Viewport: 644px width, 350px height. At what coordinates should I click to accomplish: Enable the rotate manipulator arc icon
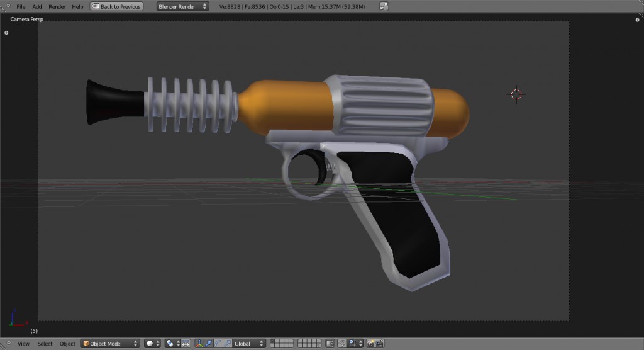point(218,344)
